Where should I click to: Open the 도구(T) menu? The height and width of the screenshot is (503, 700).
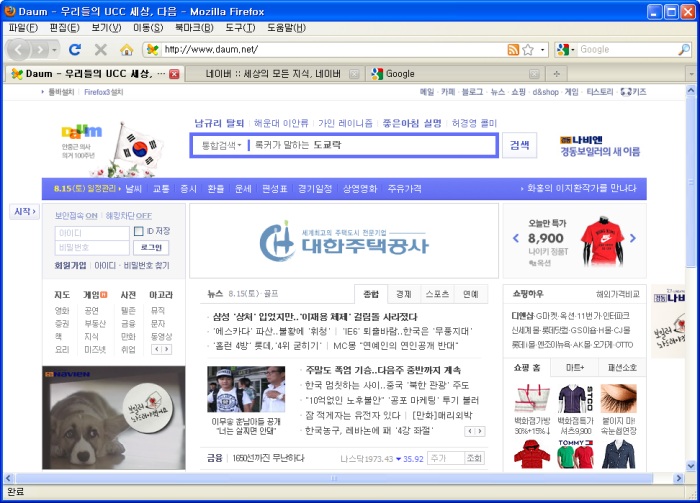click(x=240, y=28)
